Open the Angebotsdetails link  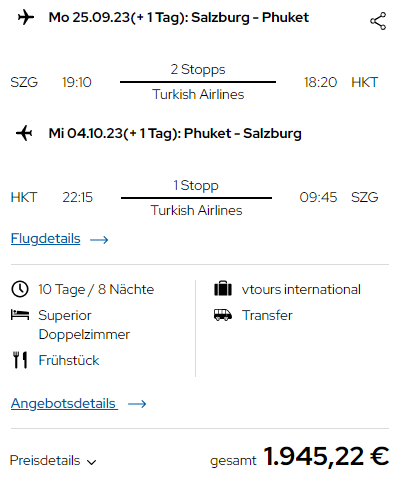pyautogui.click(x=64, y=403)
